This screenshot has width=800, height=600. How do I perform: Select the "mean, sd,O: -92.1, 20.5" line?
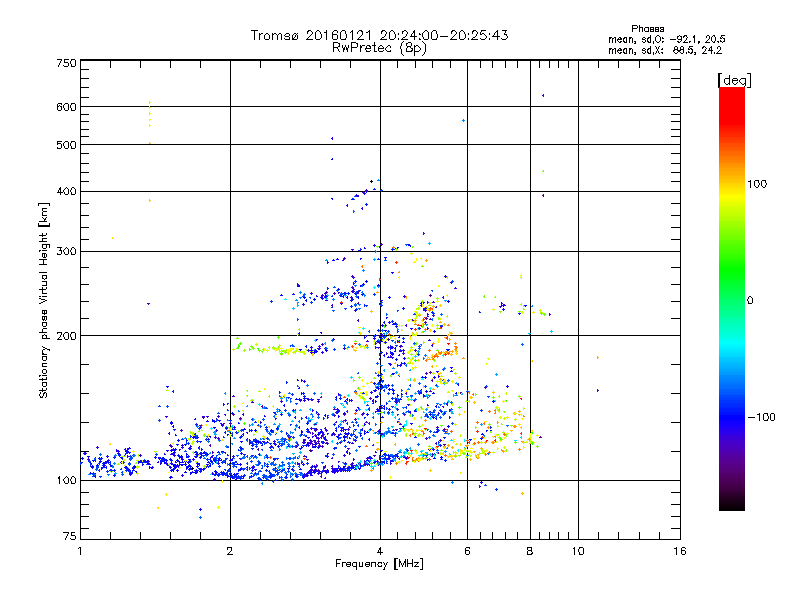pos(667,39)
